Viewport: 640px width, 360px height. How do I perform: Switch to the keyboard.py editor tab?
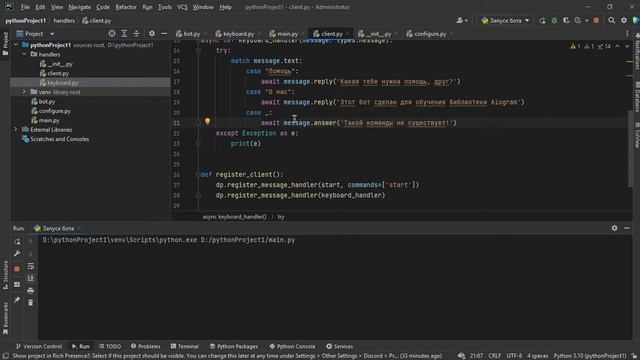pyautogui.click(x=238, y=34)
